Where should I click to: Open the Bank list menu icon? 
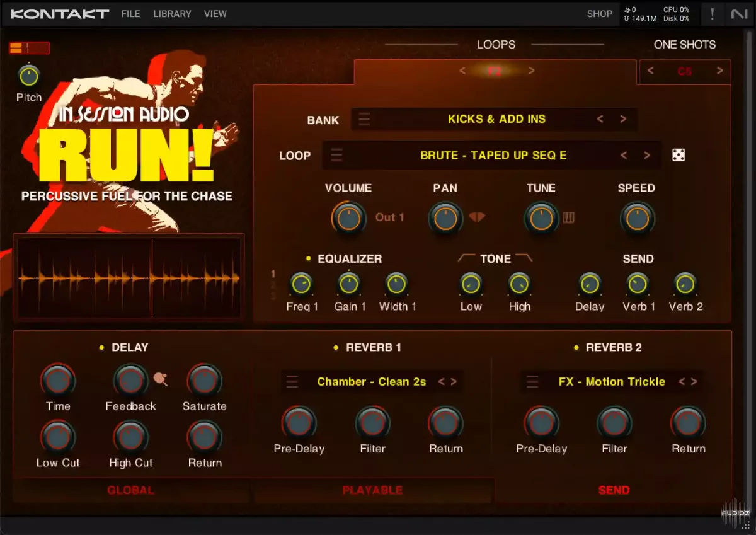364,119
